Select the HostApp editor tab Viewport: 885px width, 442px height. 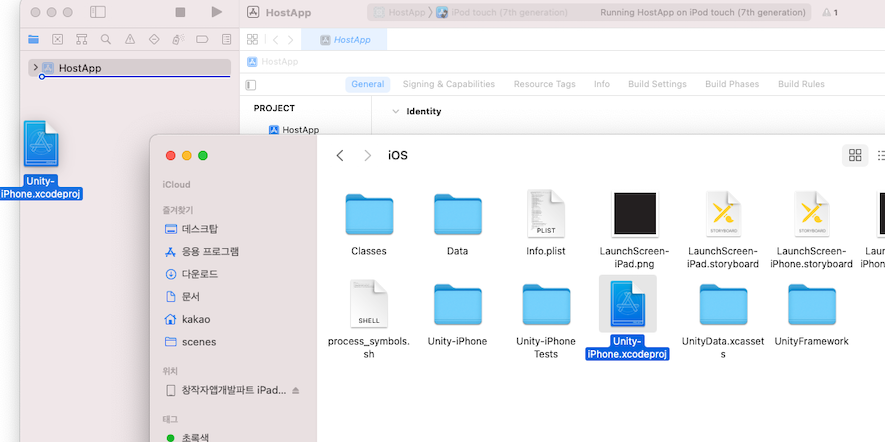click(x=344, y=40)
